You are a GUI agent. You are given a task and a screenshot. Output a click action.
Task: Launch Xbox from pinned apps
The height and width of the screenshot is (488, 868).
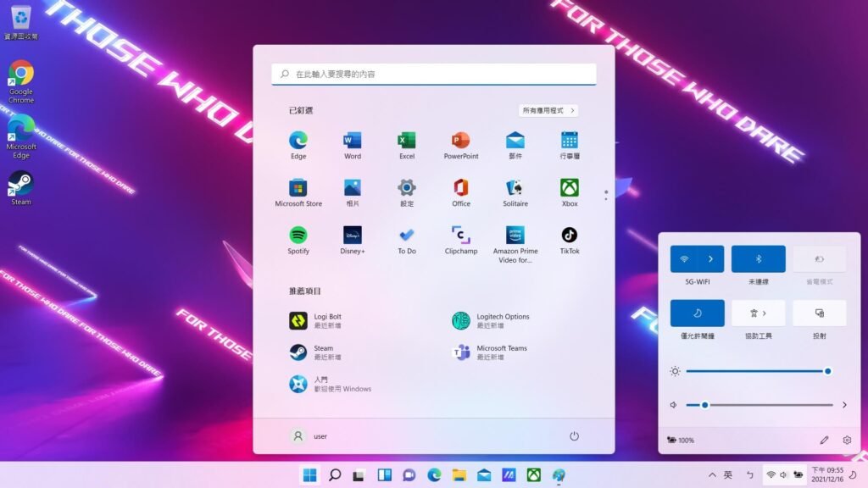[569, 192]
